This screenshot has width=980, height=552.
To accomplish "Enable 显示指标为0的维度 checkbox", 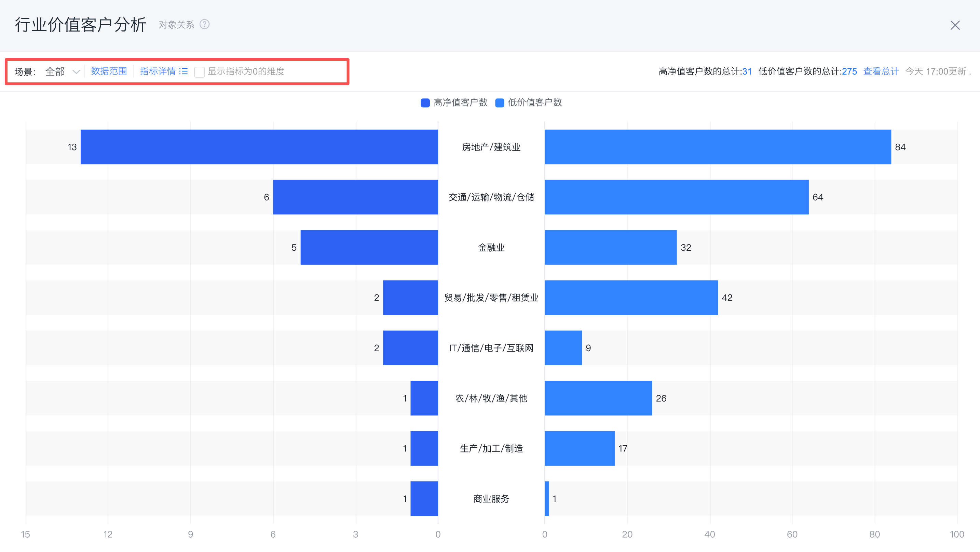I will pyautogui.click(x=199, y=71).
